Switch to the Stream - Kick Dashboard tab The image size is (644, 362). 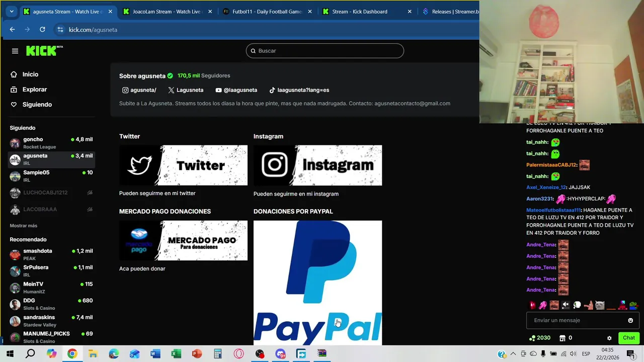pyautogui.click(x=367, y=12)
